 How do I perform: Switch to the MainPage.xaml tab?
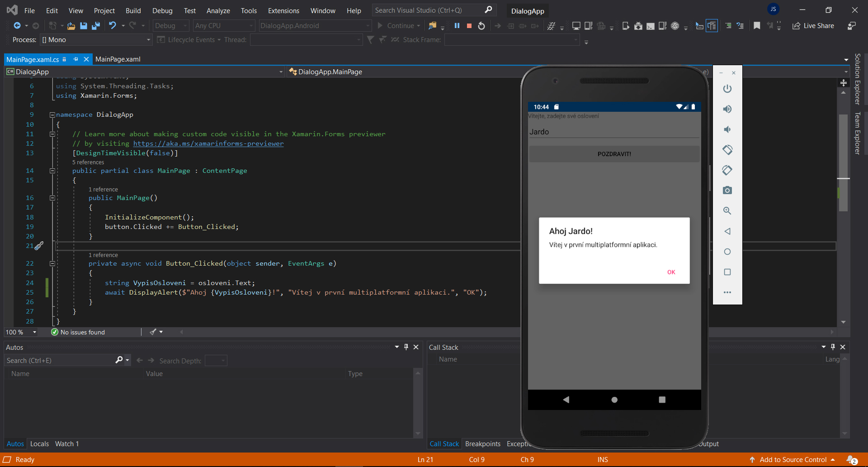coord(118,59)
